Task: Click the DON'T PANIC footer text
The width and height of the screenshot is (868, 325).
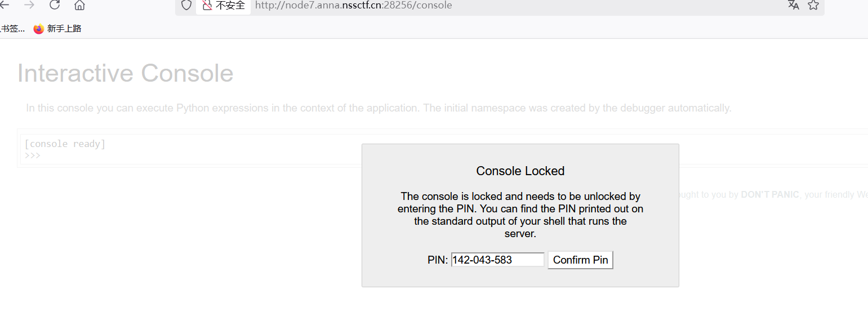Action: click(769, 195)
